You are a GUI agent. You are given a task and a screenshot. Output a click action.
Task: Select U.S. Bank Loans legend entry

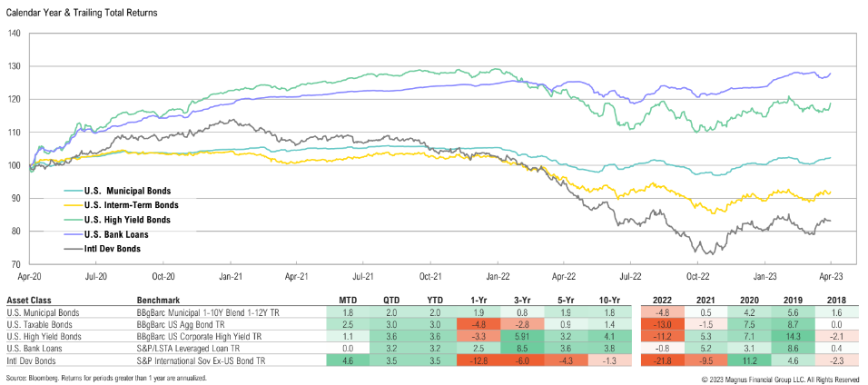pos(113,233)
